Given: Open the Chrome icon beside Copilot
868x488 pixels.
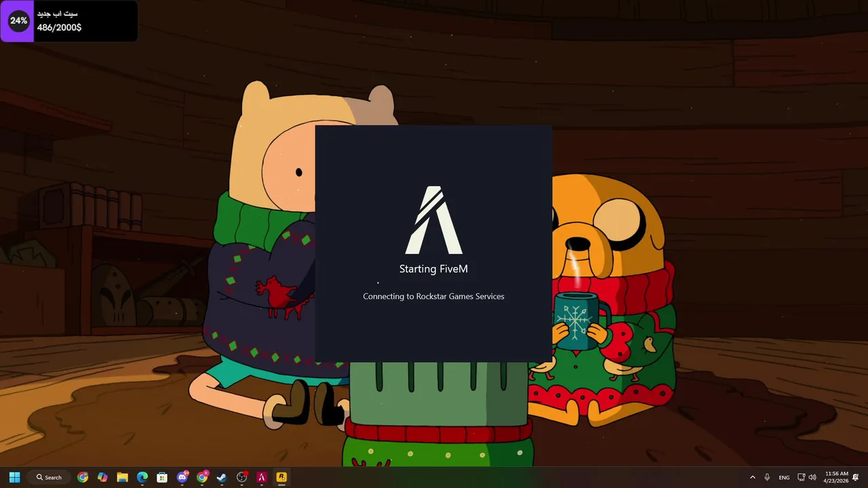Looking at the screenshot, I should pos(83,477).
